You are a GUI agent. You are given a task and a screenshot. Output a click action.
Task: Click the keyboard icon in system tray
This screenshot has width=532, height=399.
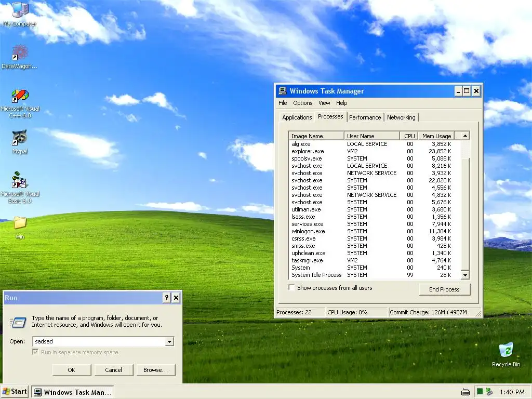pyautogui.click(x=465, y=392)
